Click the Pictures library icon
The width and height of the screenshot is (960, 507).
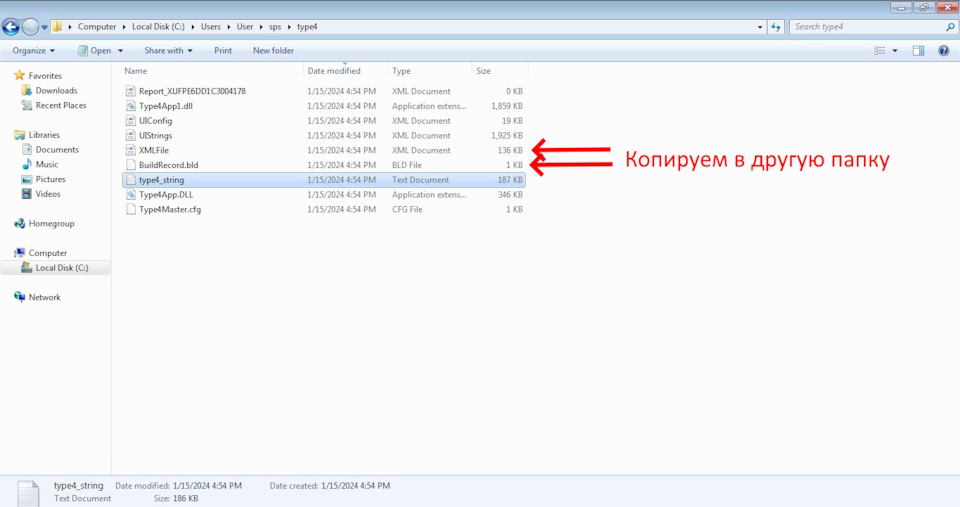[26, 179]
